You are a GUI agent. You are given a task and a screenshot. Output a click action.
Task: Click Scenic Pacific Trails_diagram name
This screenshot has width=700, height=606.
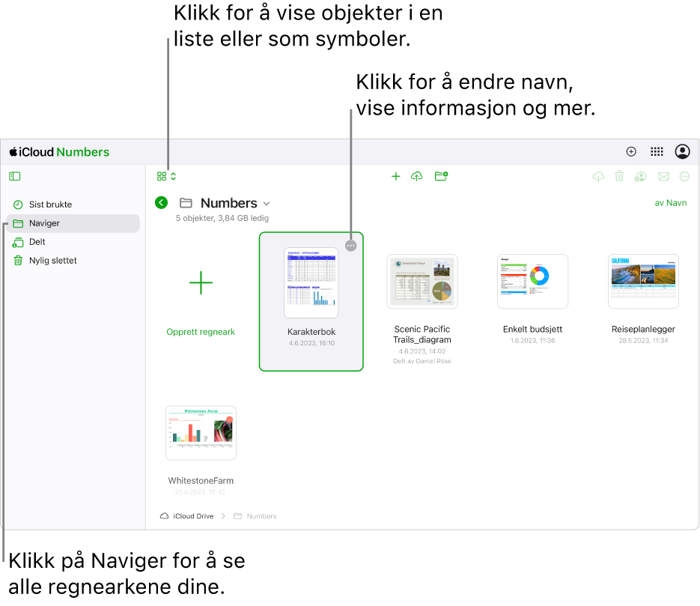pos(422,335)
